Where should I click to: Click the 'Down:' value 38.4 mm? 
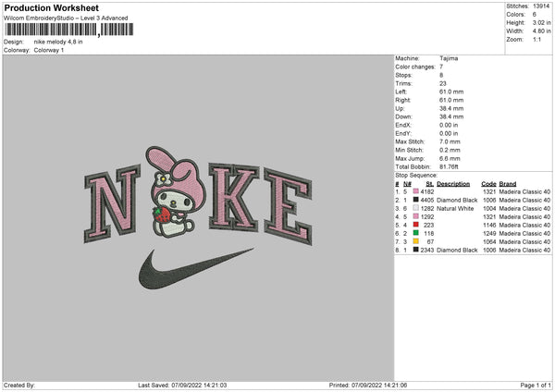pyautogui.click(x=451, y=116)
